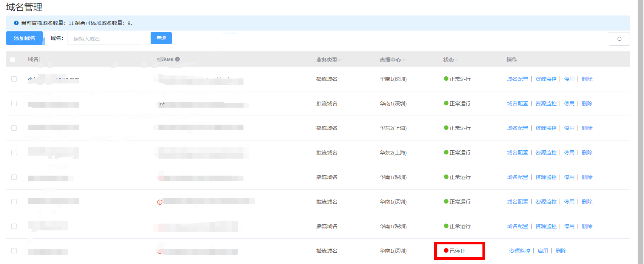Click the red warning icon in sixth row

coord(160,202)
